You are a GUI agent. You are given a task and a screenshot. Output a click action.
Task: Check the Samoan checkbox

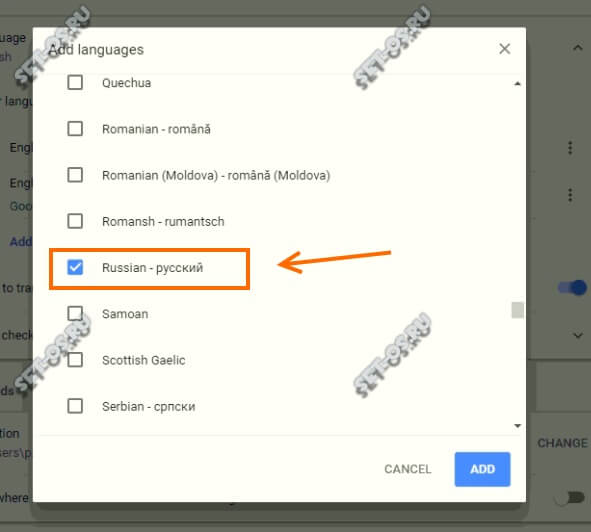click(75, 313)
